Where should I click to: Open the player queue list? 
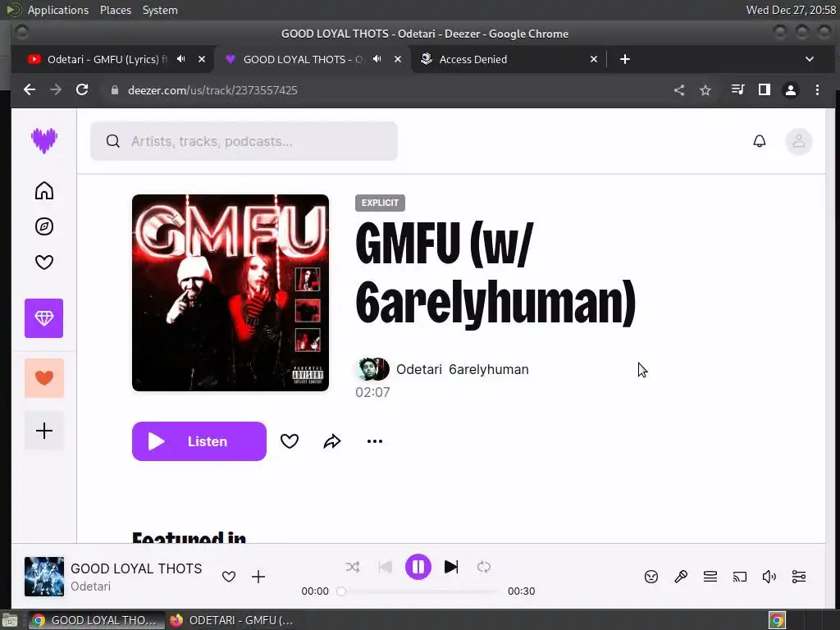710,577
